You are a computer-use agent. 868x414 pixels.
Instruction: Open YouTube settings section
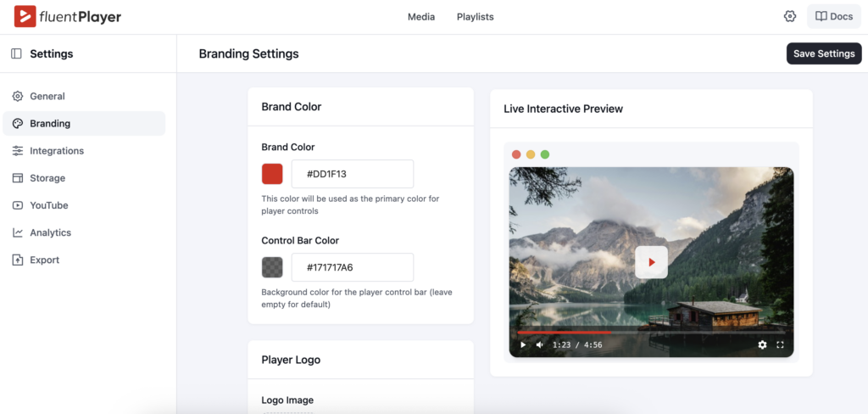tap(84, 205)
